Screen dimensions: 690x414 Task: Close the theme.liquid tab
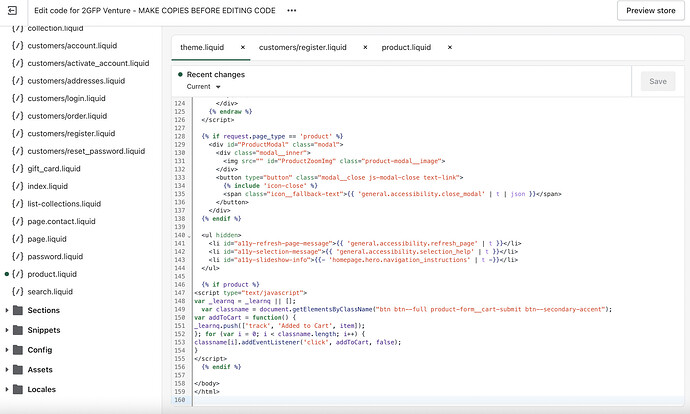tap(245, 47)
